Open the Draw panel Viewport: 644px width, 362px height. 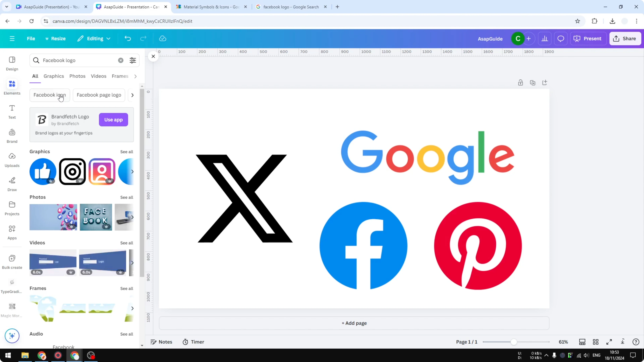click(x=12, y=184)
